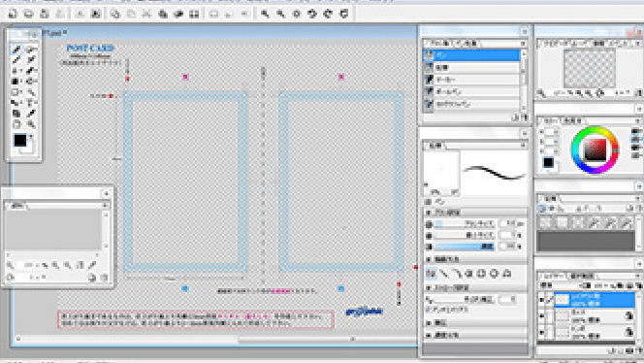Click the Zoom out magnifier in top toolbar
The width and height of the screenshot is (644, 363).
[281, 14]
